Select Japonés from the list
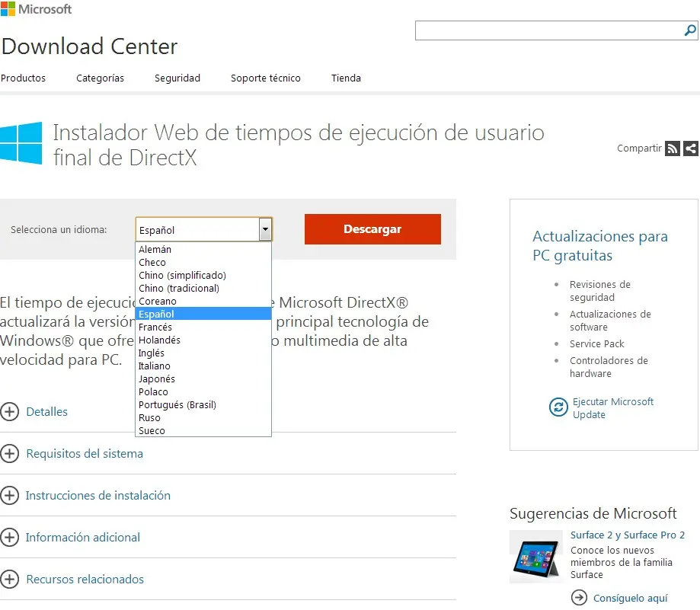This screenshot has height=610, width=700. point(203,378)
